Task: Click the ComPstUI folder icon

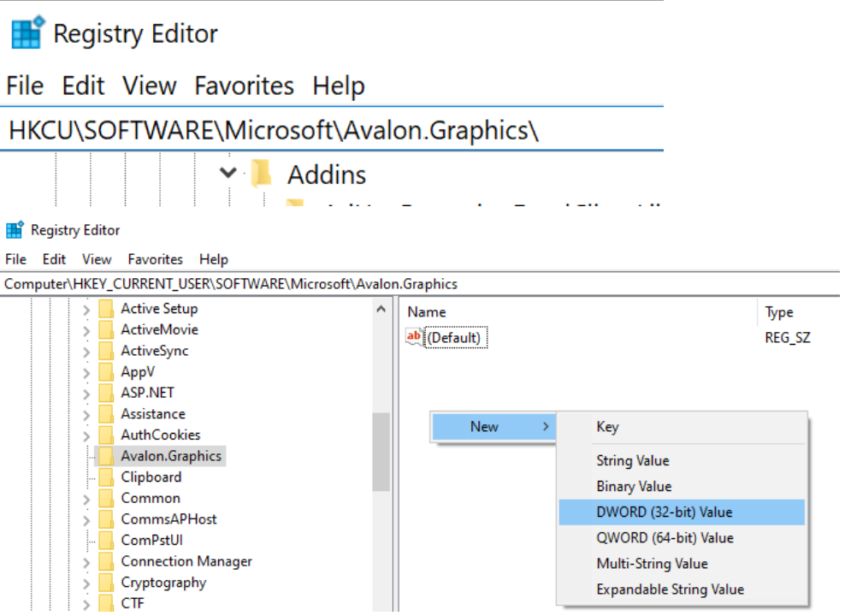Action: point(106,541)
